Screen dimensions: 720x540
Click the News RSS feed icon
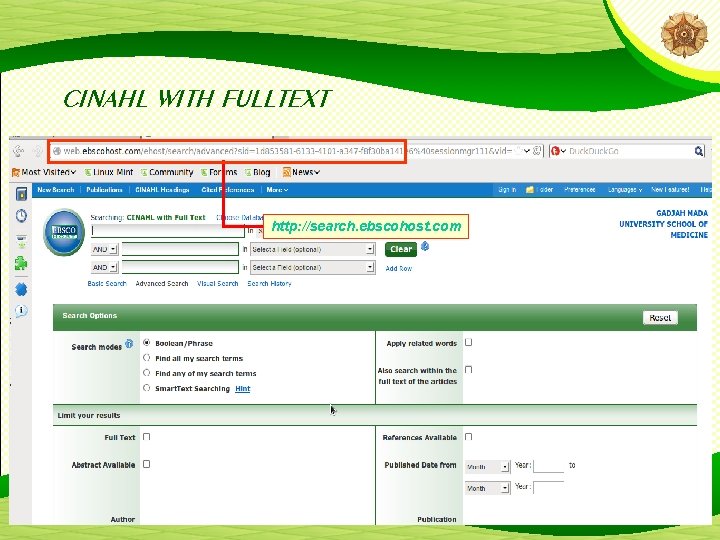[x=287, y=172]
